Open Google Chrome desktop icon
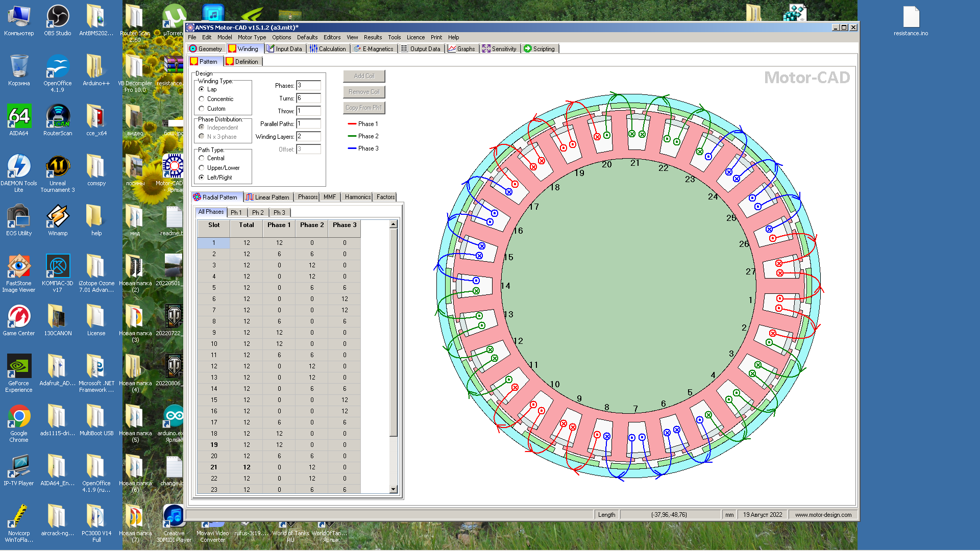 pyautogui.click(x=19, y=423)
